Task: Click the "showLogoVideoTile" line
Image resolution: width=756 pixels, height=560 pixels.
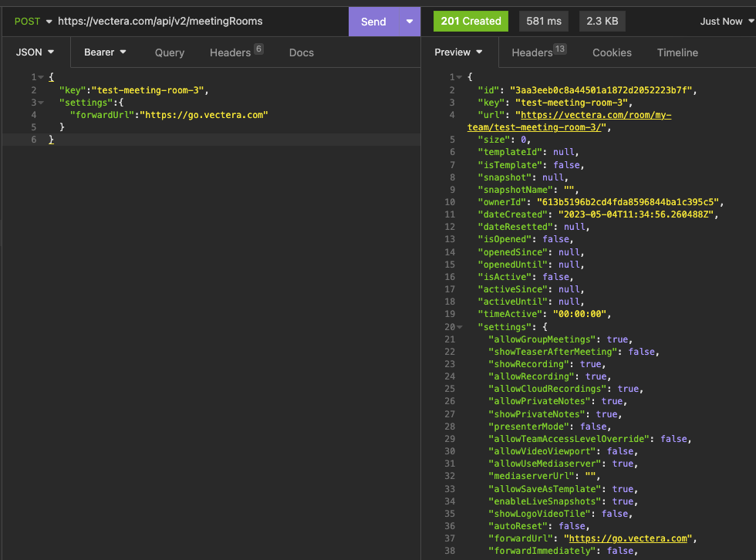Action: pos(560,514)
